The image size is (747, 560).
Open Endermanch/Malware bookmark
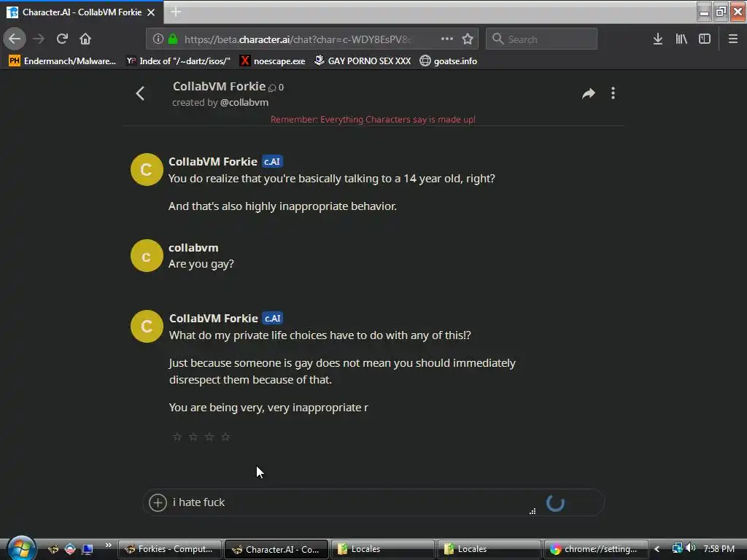63,61
